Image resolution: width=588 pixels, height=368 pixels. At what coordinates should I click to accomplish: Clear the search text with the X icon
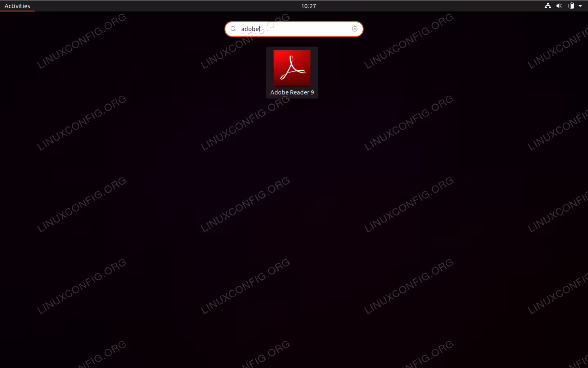[x=355, y=29]
